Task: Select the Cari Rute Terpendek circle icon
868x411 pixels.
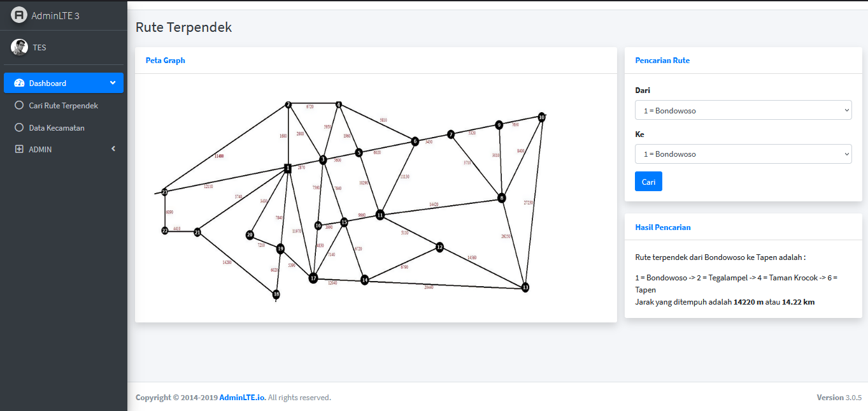Action: click(19, 106)
